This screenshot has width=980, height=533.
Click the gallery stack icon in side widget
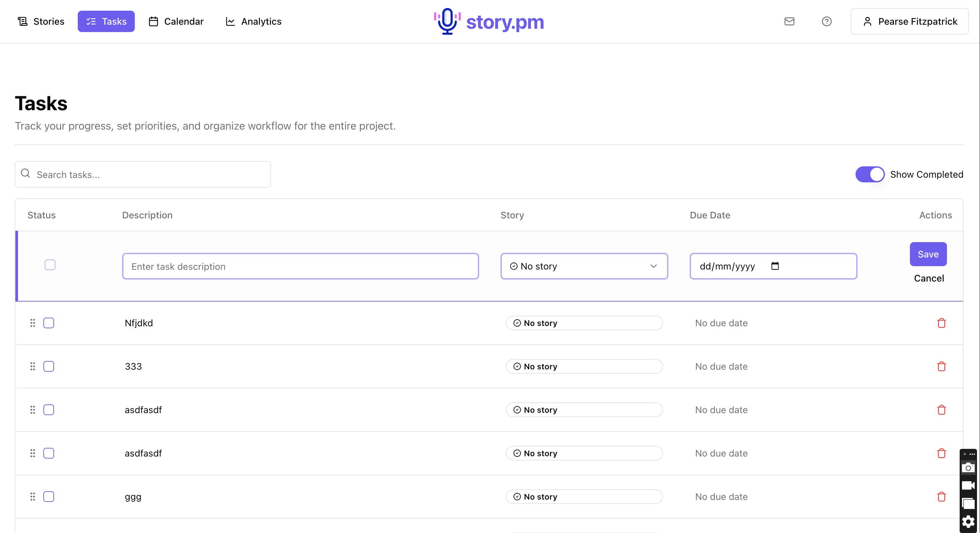pyautogui.click(x=968, y=503)
